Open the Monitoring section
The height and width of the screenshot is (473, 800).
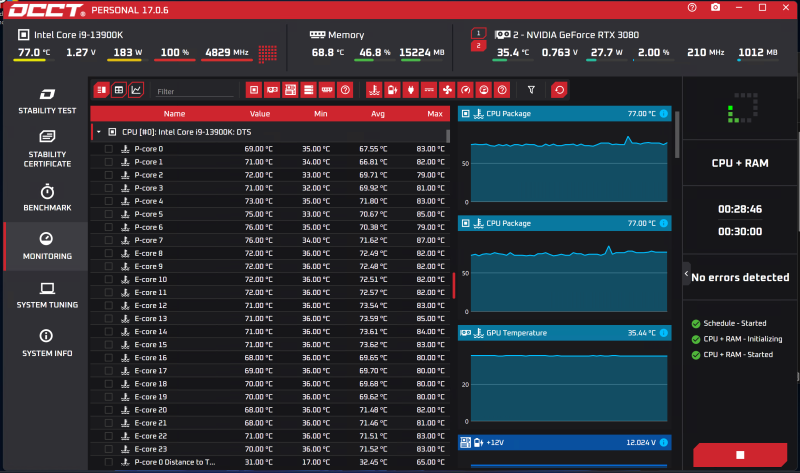47,246
